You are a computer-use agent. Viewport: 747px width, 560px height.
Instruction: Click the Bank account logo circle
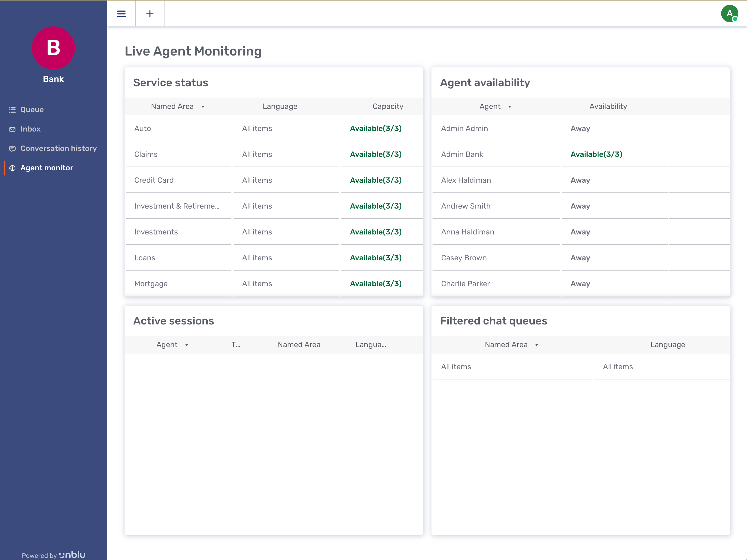(x=53, y=48)
